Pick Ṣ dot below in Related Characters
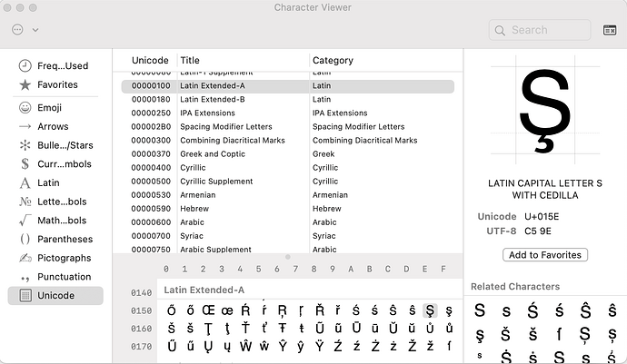Viewport: 627px width, 364px height. pyautogui.click(x=585, y=334)
